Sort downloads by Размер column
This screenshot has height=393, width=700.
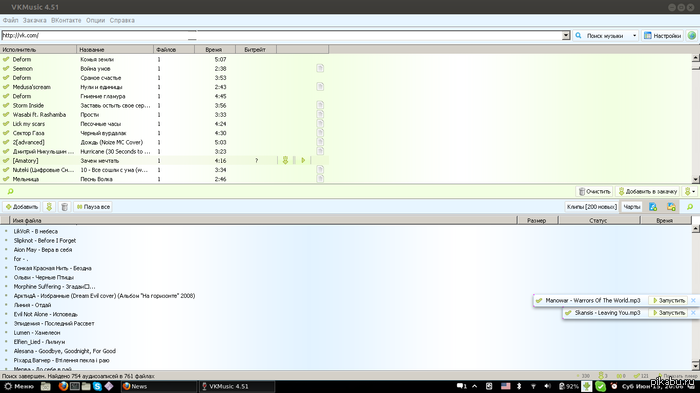[x=537, y=220]
